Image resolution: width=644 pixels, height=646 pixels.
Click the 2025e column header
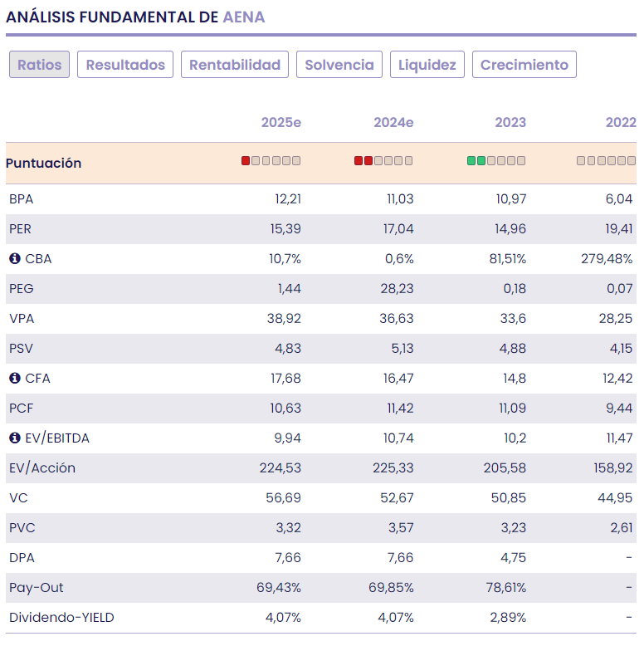(x=281, y=122)
